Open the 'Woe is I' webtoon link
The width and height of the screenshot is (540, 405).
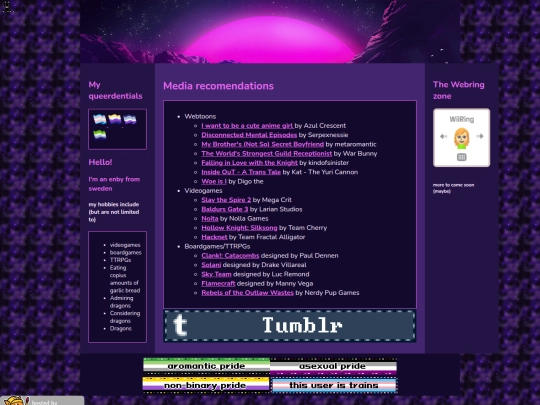point(214,181)
